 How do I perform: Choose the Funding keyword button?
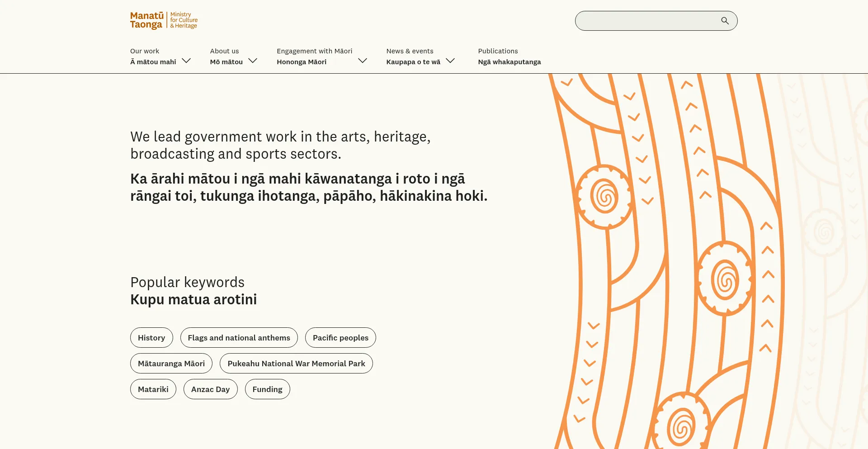click(x=267, y=389)
